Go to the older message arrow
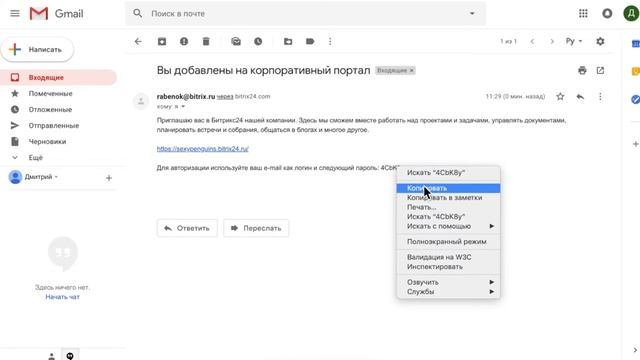The height and width of the screenshot is (360, 640). [552, 42]
